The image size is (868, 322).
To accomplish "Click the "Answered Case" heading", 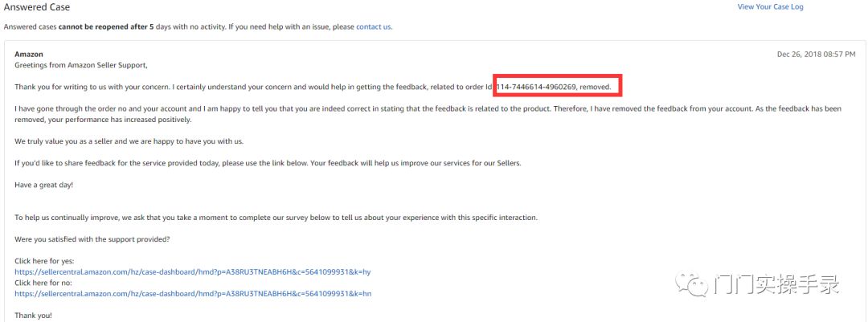I will click(37, 7).
